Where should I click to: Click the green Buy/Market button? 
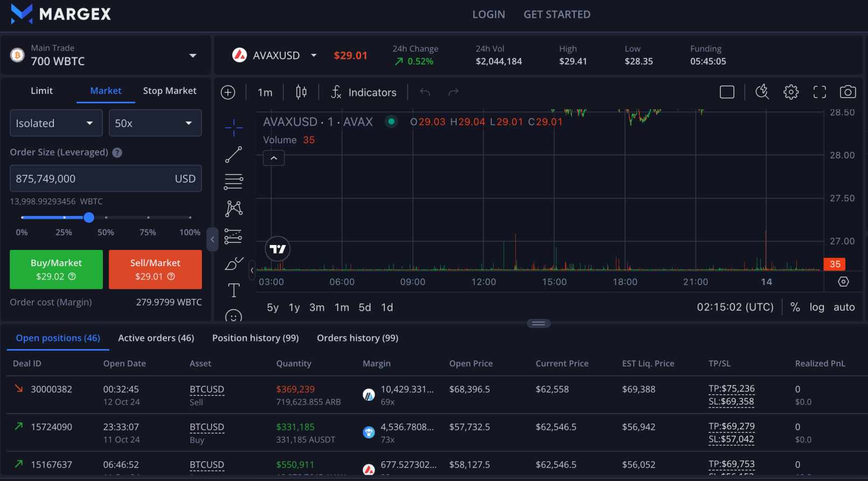[x=56, y=269]
